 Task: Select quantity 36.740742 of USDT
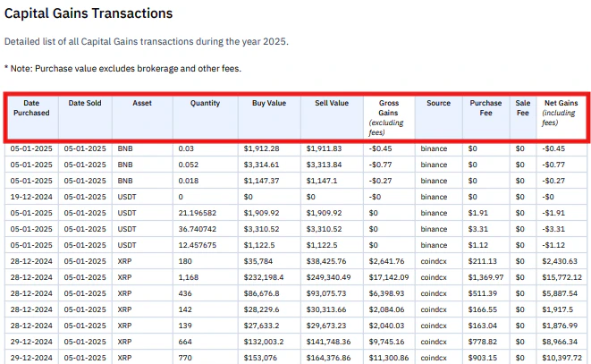(197, 229)
